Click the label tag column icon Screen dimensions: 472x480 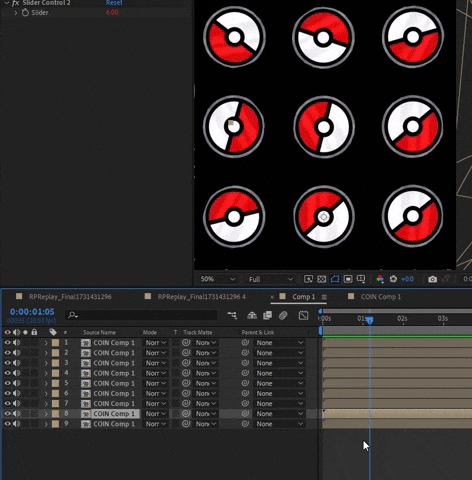pos(53,332)
